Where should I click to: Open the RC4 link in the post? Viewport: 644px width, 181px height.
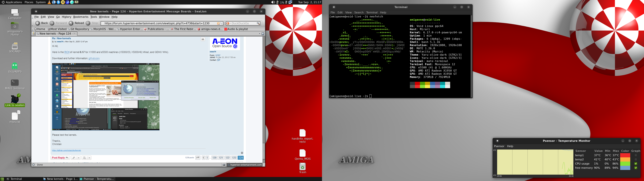point(67,52)
